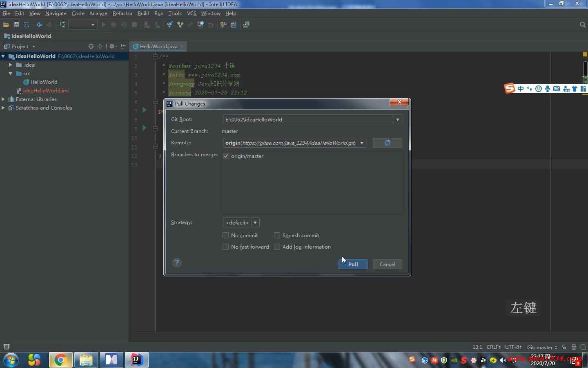Click the Back navigation arrow icon

point(39,25)
